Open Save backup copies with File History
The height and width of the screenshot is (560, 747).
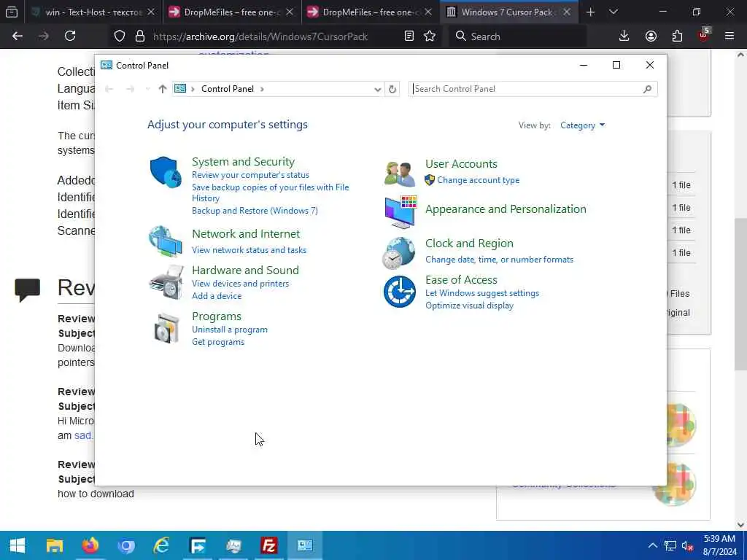click(x=271, y=192)
